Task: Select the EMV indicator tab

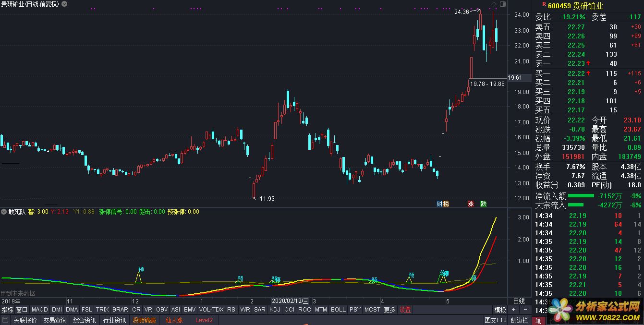Action: pos(190,310)
